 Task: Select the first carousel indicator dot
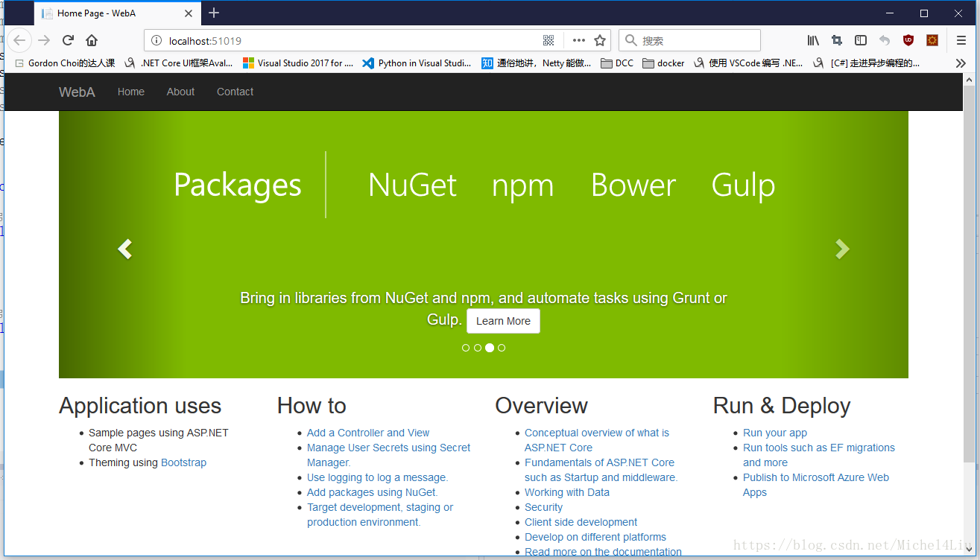coord(466,348)
